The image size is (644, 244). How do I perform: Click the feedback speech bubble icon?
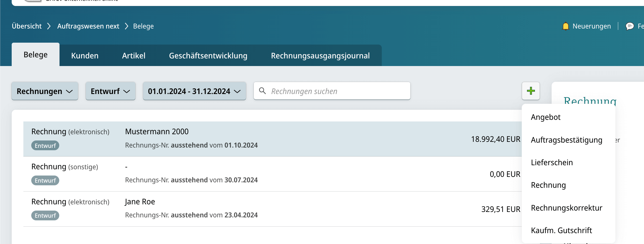point(630,26)
